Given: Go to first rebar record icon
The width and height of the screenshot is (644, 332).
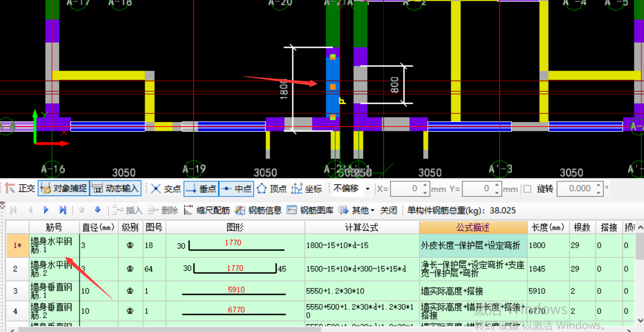Looking at the screenshot, I should (x=13, y=210).
